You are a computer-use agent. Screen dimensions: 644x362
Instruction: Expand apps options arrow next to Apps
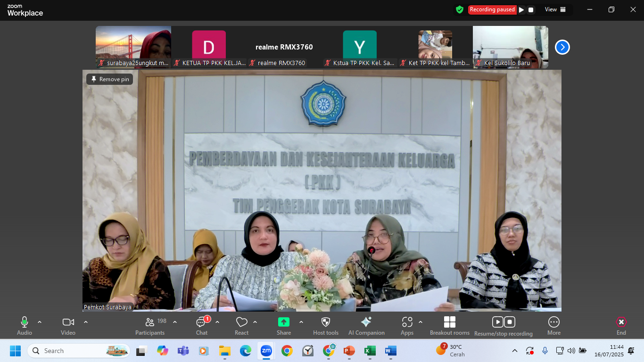pyautogui.click(x=421, y=322)
